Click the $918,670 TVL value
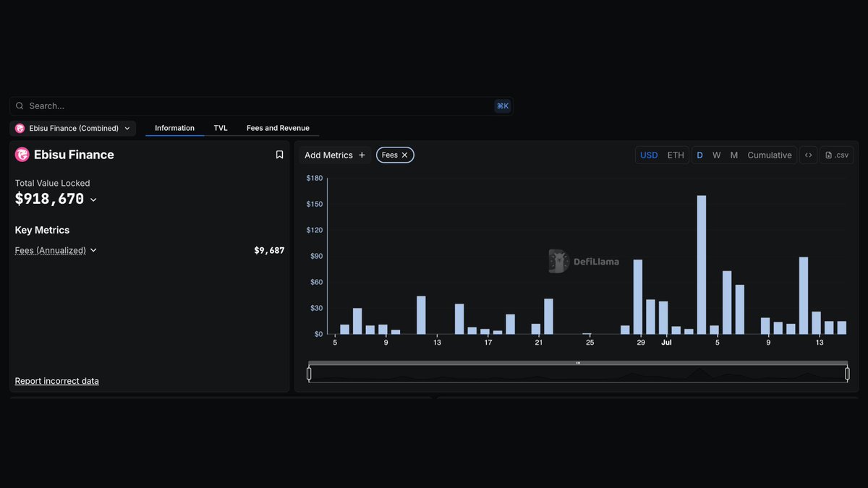 tap(49, 200)
